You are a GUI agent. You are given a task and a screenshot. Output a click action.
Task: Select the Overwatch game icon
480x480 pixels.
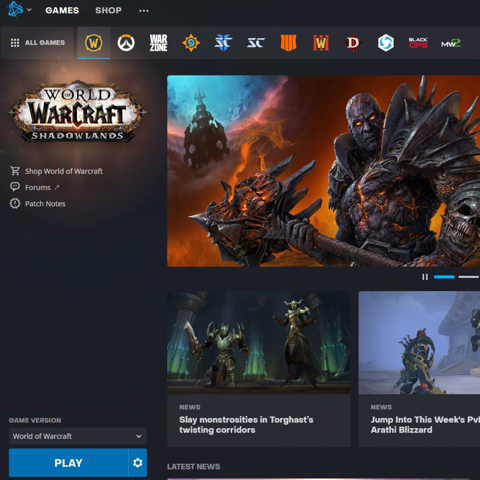pyautogui.click(x=126, y=43)
